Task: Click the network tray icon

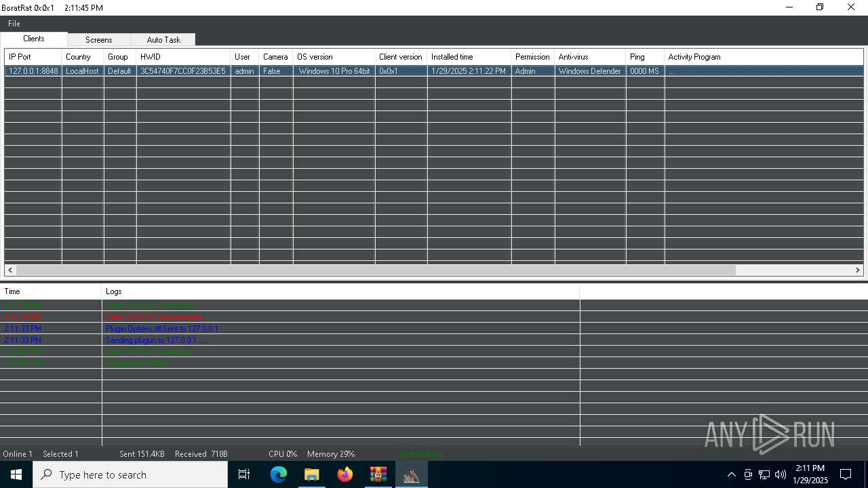Action: pyautogui.click(x=764, y=474)
